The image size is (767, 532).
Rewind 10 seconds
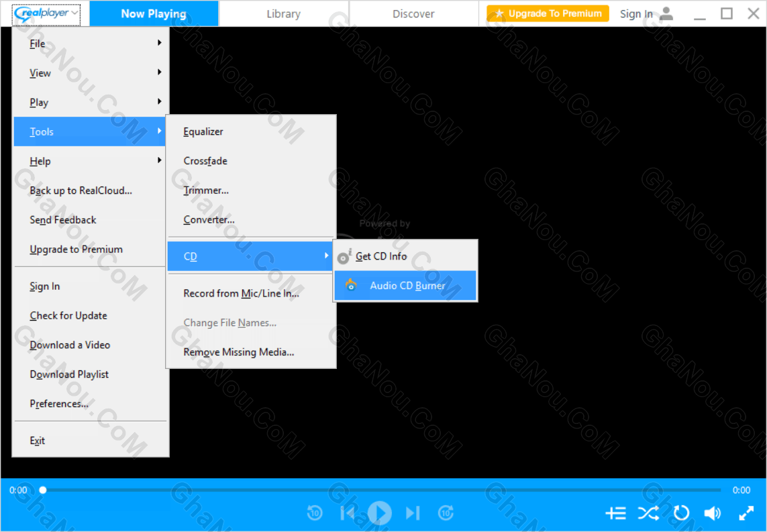click(314, 513)
